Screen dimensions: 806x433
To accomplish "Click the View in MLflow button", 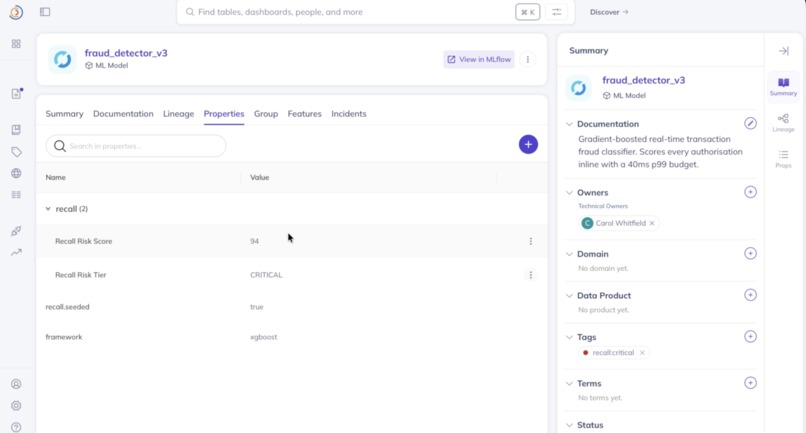I will pos(479,60).
